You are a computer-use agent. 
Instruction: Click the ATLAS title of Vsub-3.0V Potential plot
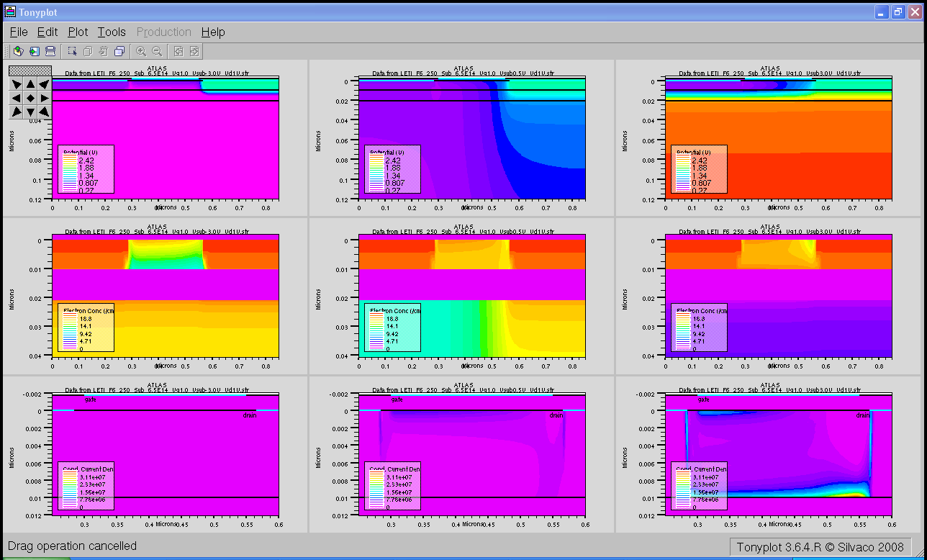(x=156, y=68)
